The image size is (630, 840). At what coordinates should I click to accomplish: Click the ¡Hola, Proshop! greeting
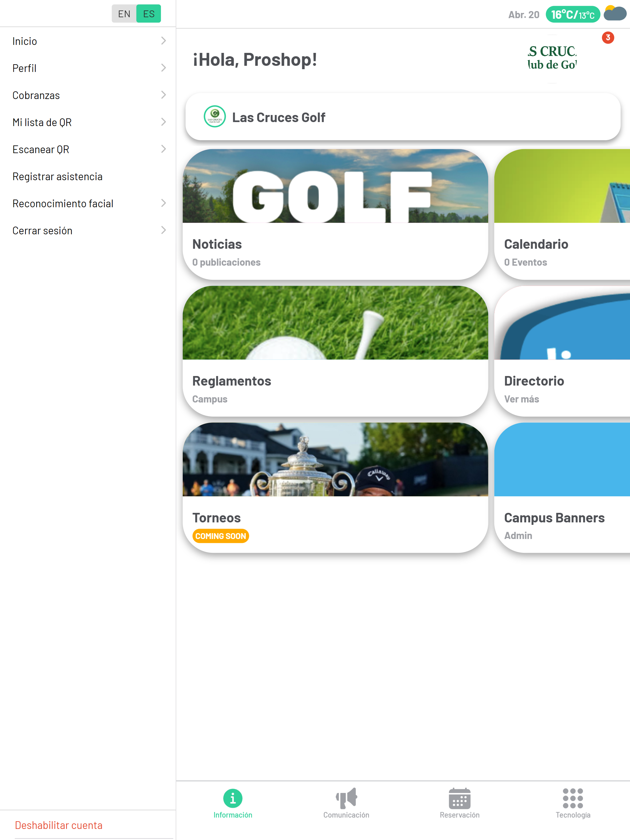255,60
